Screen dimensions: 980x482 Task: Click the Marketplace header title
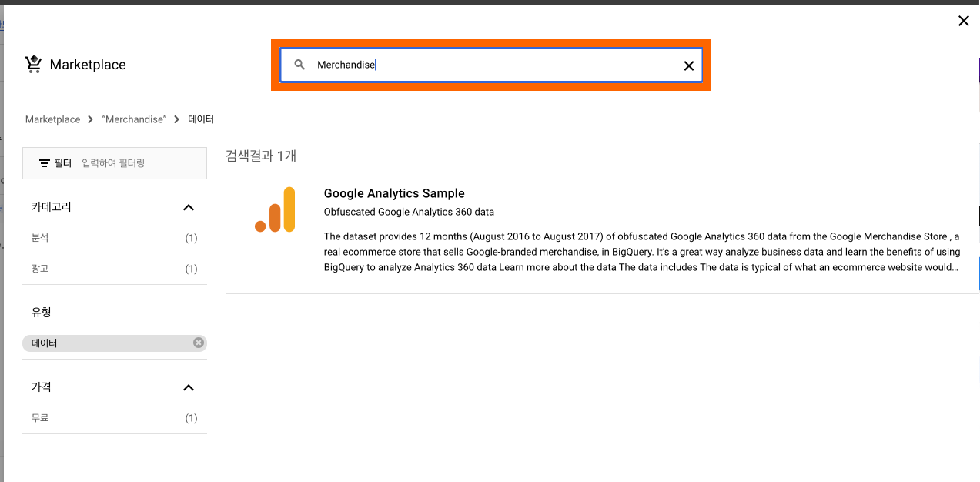(88, 65)
